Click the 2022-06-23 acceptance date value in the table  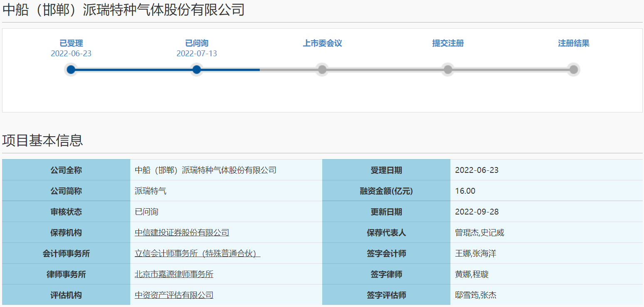click(477, 170)
